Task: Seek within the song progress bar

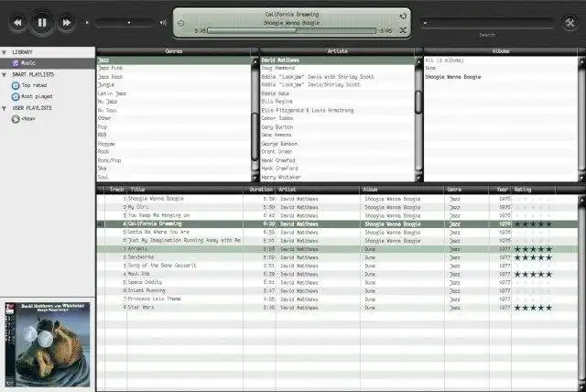Action: (291, 30)
